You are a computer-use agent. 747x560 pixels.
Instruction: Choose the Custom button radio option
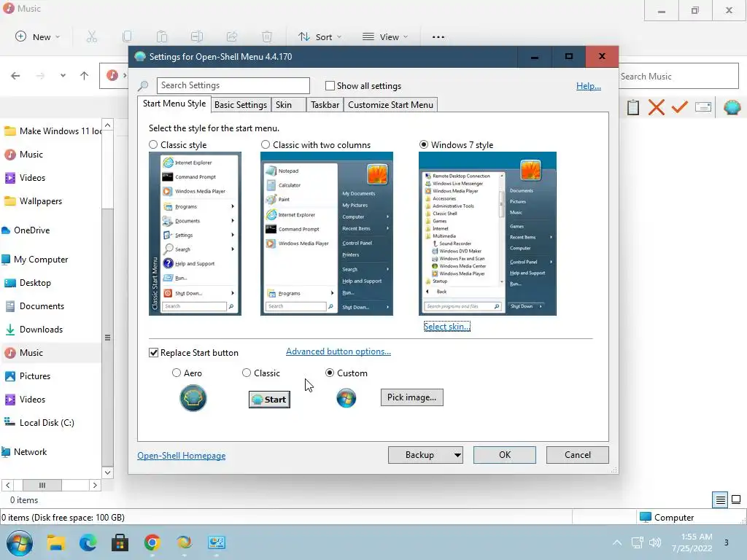pyautogui.click(x=329, y=373)
